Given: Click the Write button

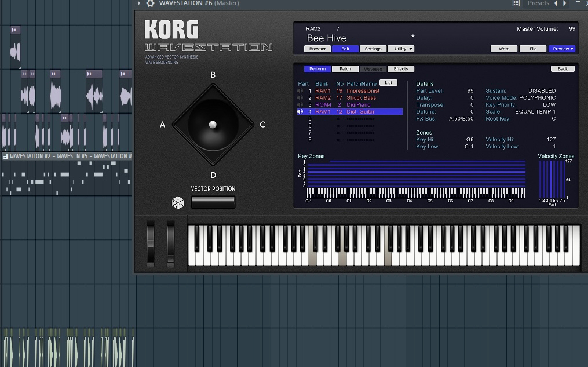Looking at the screenshot, I should point(504,49).
